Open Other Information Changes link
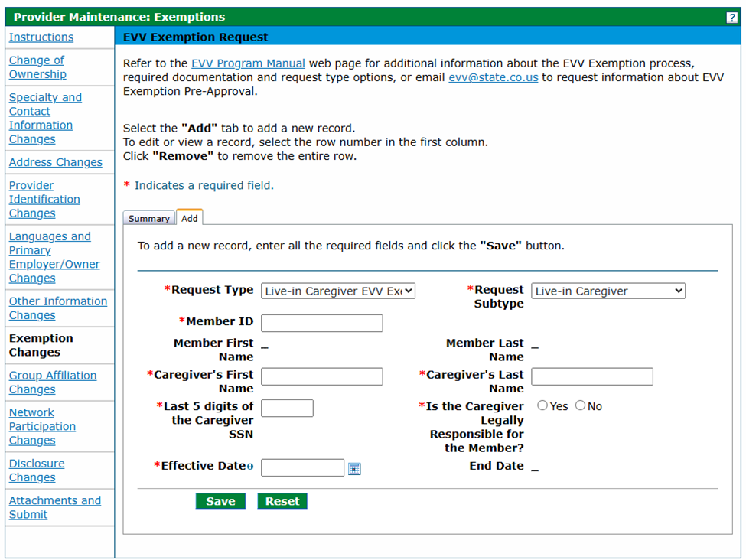Image resolution: width=746 pixels, height=560 pixels. 58,308
